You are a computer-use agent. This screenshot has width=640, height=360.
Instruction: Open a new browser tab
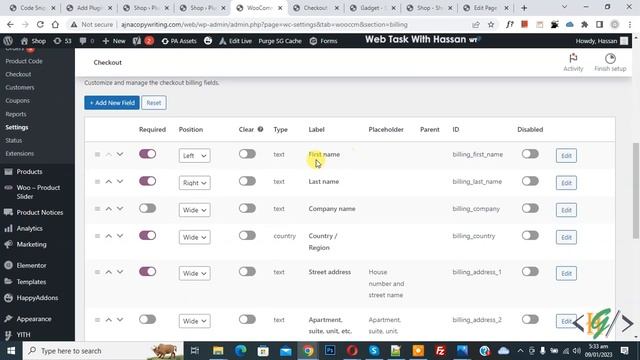524,8
